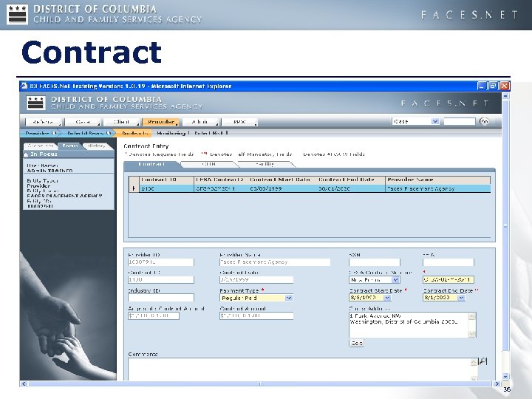Click the SSN input field

pyautogui.click(x=374, y=262)
